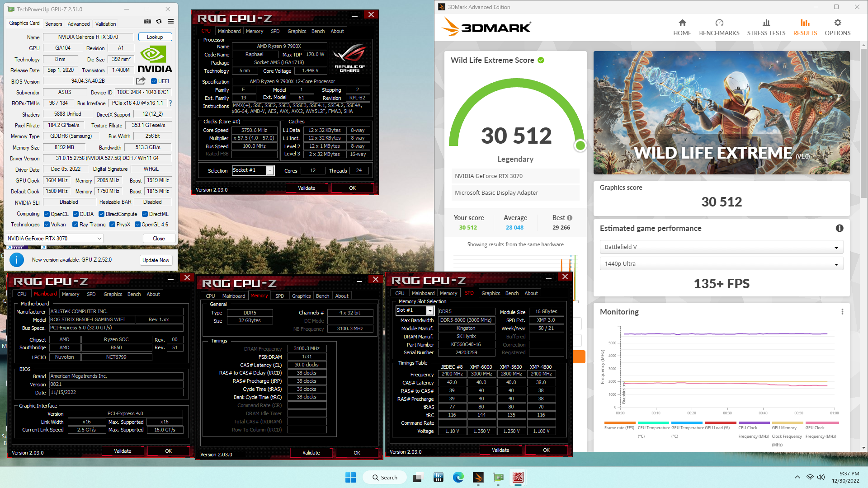
Task: Click the GPU-Z refresh icon
Action: click(x=159, y=21)
